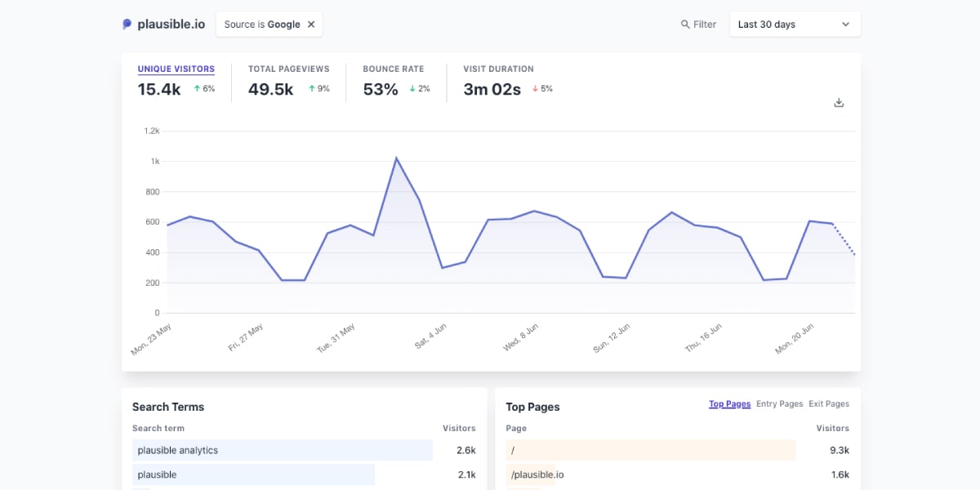The image size is (980, 490).
Task: Download stats via the export icon
Action: click(x=839, y=103)
